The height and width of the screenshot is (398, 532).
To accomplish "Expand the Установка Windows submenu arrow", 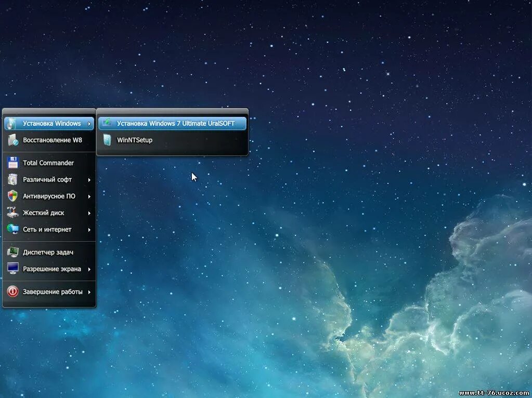I will 89,124.
